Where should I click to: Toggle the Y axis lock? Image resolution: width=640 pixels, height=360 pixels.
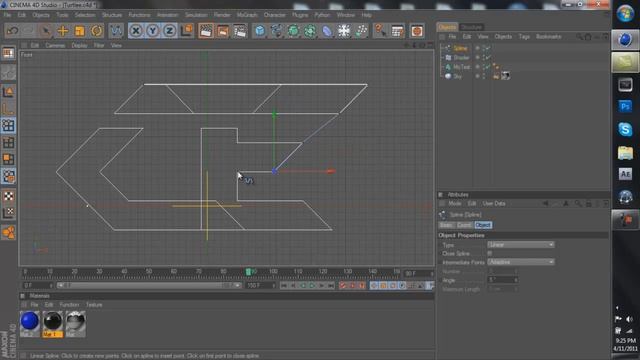click(x=153, y=31)
